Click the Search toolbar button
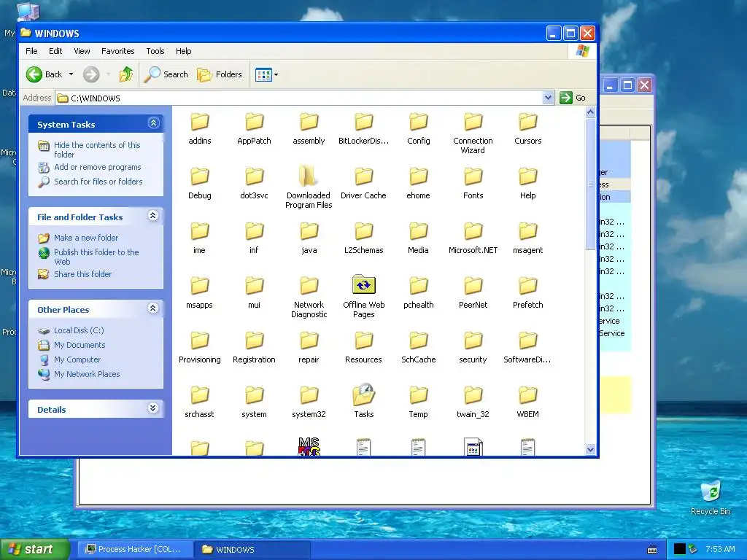747x560 pixels. [166, 74]
